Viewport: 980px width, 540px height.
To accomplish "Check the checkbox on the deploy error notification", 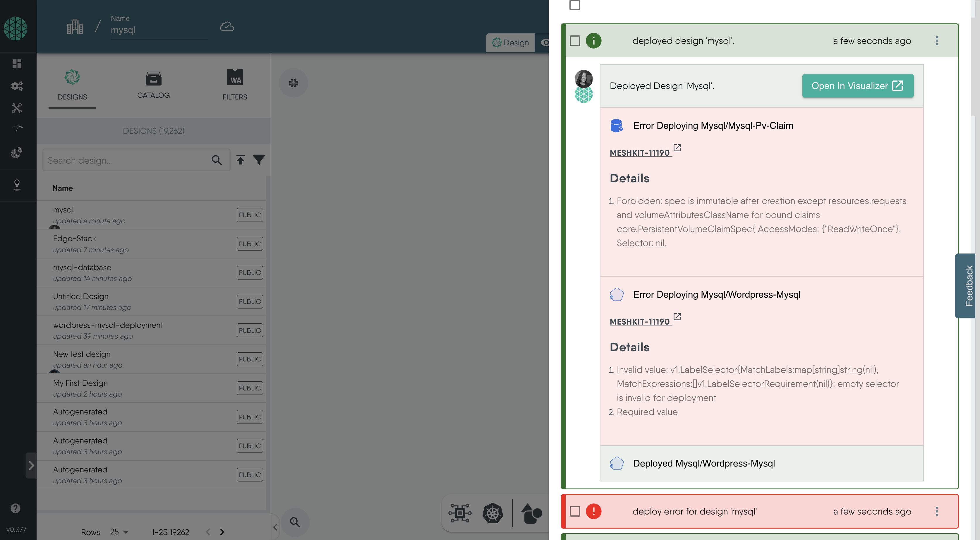I will click(574, 511).
